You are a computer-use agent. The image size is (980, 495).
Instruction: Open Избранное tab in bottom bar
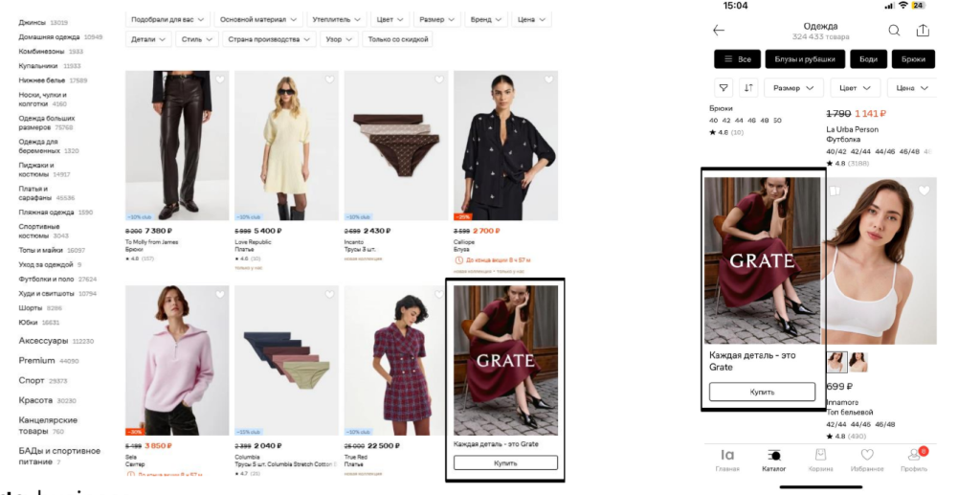[867, 459]
